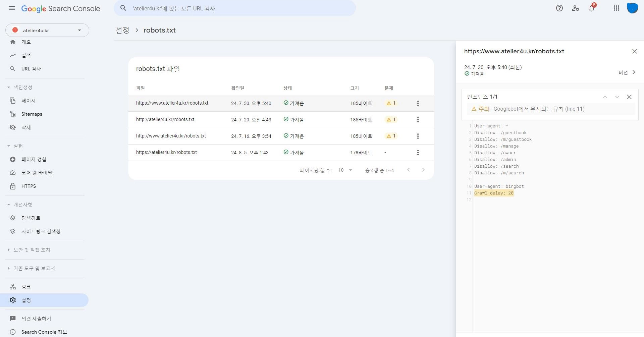The image size is (644, 337).
Task: Click 'Disallow: /guestbook' line
Action: pyautogui.click(x=500, y=133)
